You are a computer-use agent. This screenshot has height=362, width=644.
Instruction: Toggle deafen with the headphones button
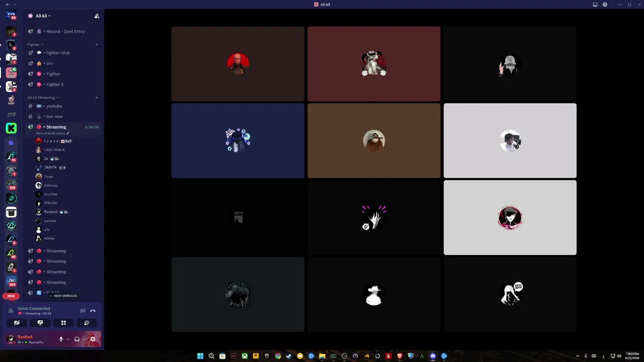click(x=76, y=339)
